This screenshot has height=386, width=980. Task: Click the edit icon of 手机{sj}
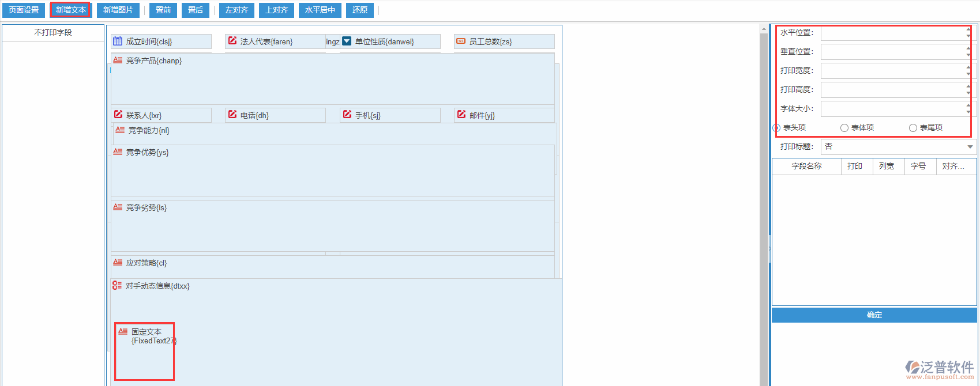pyautogui.click(x=347, y=115)
